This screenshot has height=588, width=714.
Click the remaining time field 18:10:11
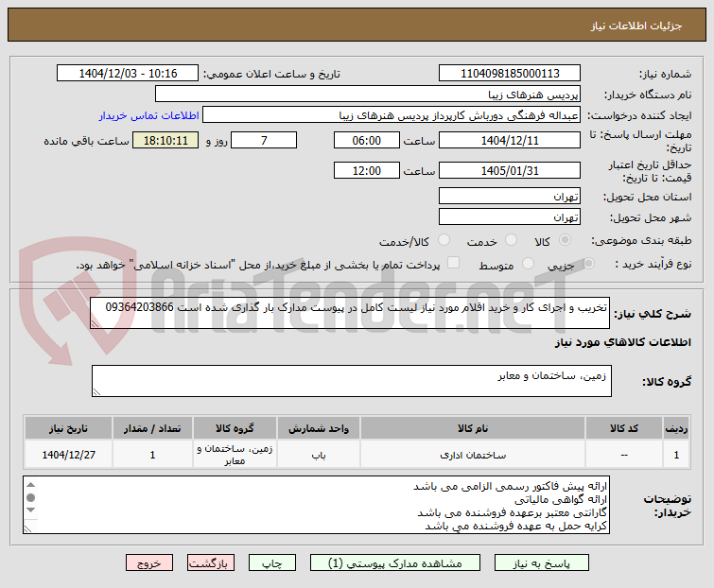click(x=165, y=141)
